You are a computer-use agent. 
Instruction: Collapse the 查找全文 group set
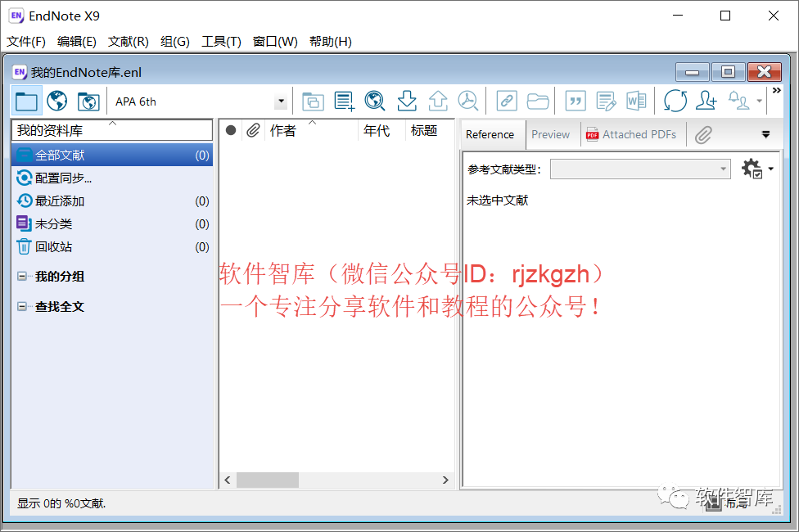[x=22, y=306]
